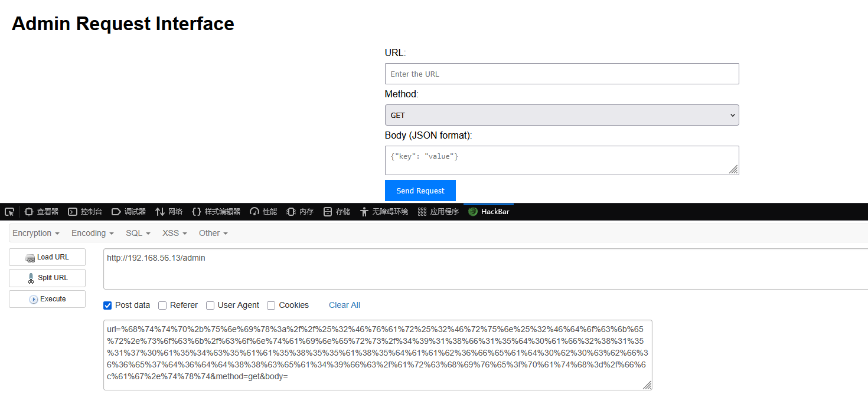Switch to the Debugger (调试器) panel

pyautogui.click(x=129, y=212)
